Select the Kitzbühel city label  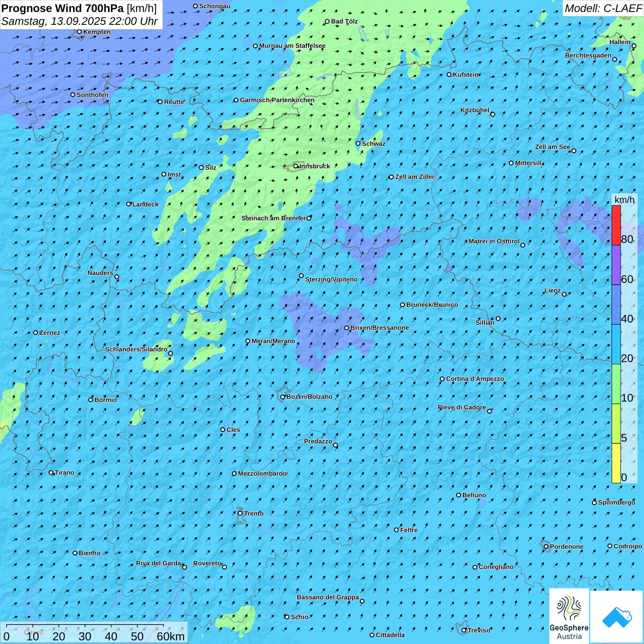(x=475, y=110)
